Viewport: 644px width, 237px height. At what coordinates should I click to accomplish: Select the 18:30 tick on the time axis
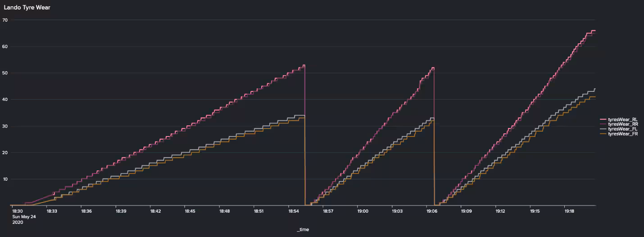tap(18, 211)
